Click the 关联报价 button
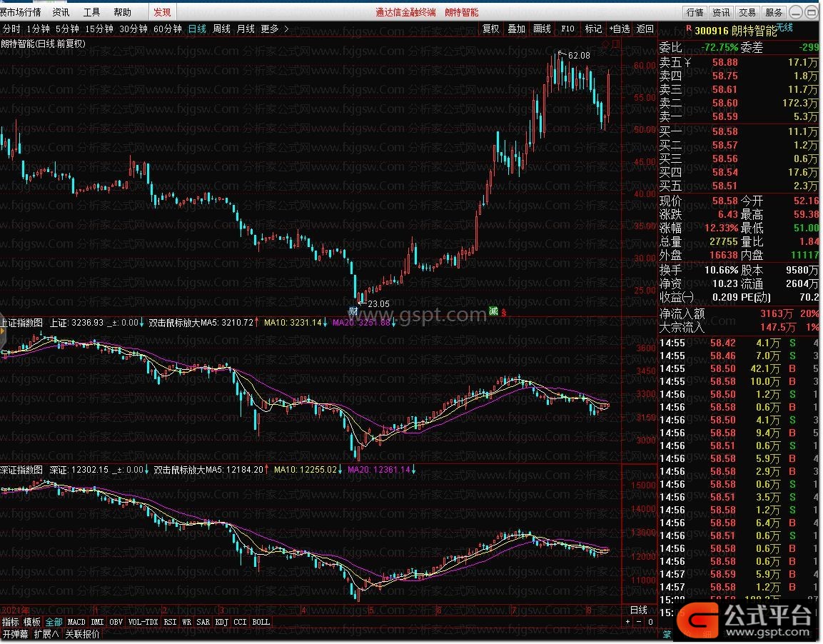This screenshot has height=644, width=823. pos(82,634)
